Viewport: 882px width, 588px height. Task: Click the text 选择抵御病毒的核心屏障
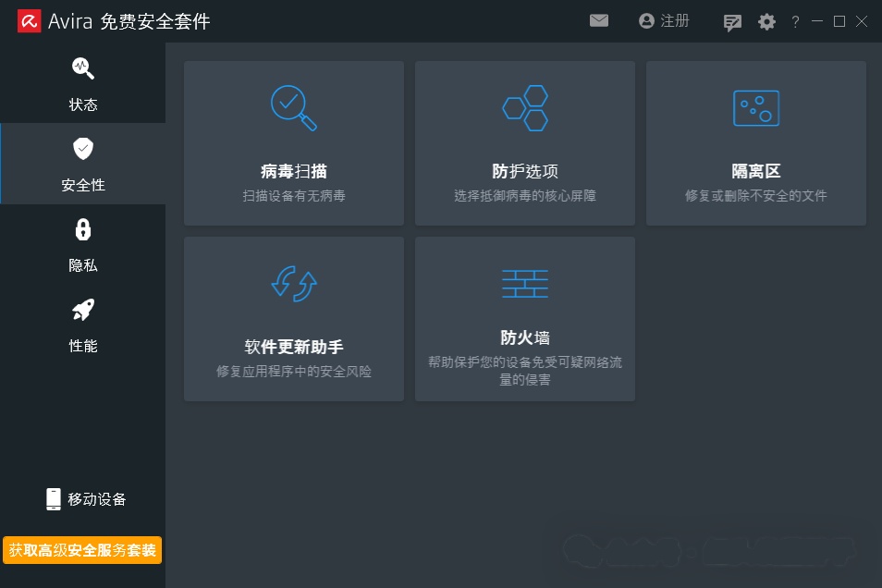tap(525, 196)
